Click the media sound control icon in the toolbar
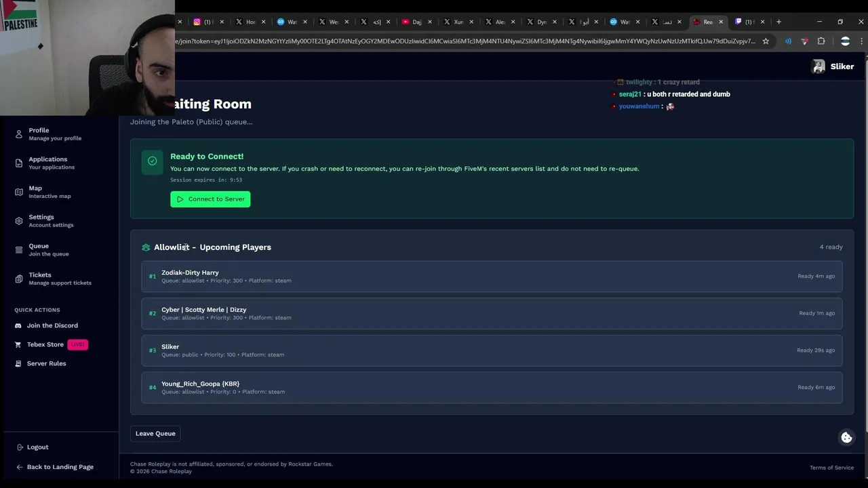The width and height of the screenshot is (868, 488). pyautogui.click(x=788, y=41)
